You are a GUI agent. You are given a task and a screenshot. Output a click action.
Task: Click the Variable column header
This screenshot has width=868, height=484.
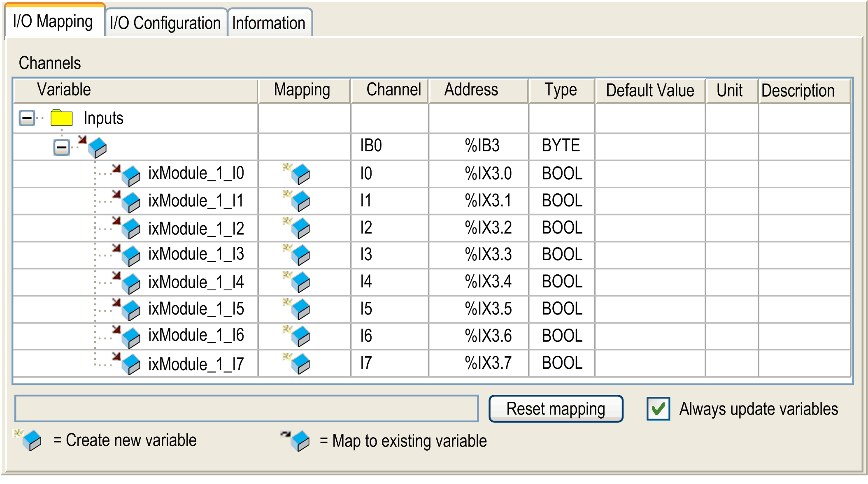tap(136, 90)
